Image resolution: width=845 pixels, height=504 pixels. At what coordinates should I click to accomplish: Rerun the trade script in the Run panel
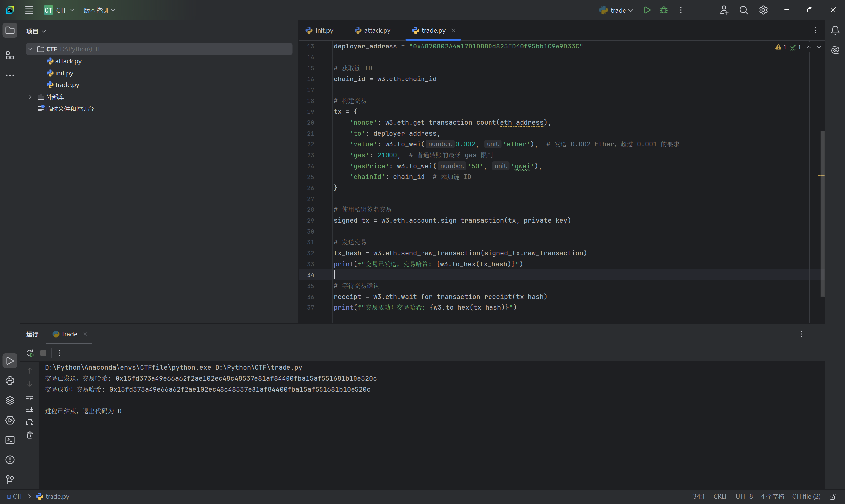point(30,353)
